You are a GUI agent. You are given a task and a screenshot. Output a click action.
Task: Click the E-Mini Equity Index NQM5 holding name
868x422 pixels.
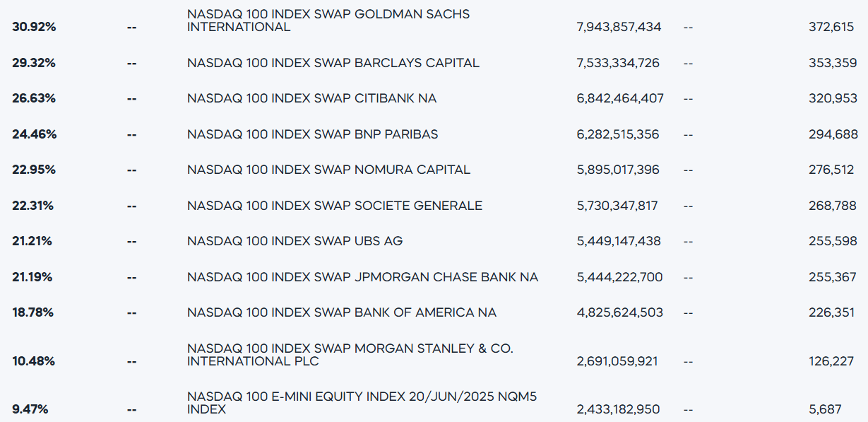tap(362, 403)
